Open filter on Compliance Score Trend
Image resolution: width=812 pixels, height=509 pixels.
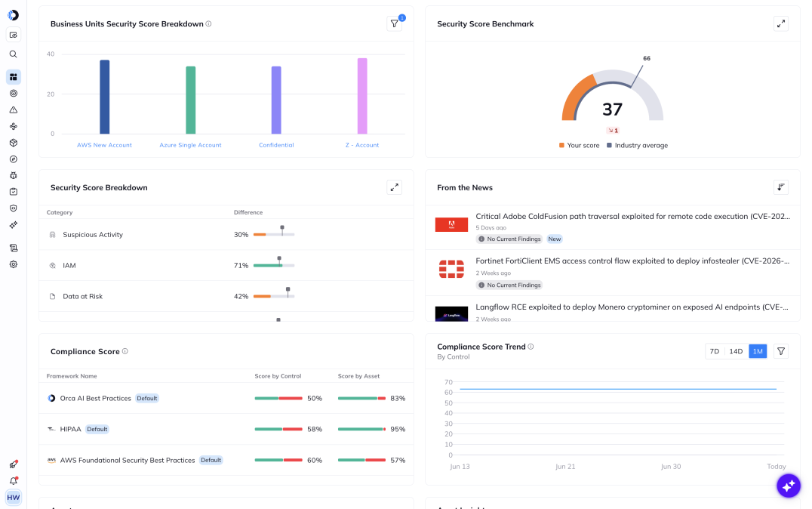coord(781,351)
